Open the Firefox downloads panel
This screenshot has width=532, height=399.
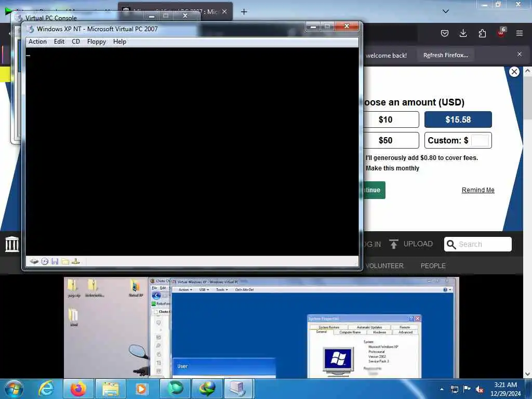pos(463,33)
